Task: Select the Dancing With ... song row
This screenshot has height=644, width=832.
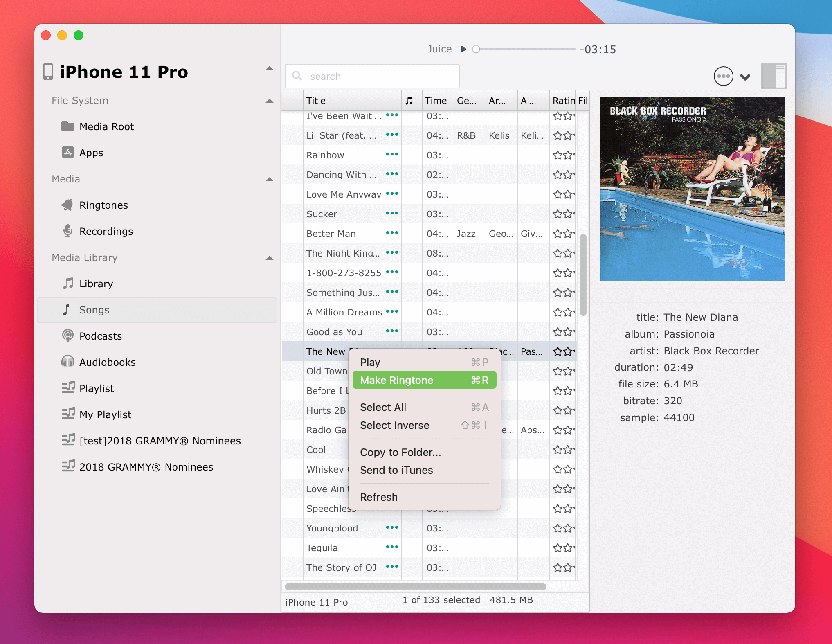Action: click(x=429, y=175)
